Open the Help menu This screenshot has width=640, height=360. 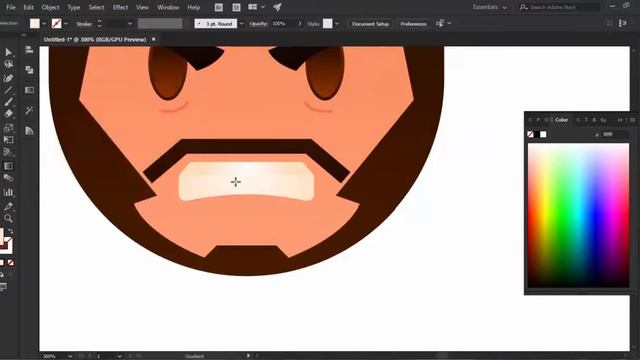pos(193,7)
